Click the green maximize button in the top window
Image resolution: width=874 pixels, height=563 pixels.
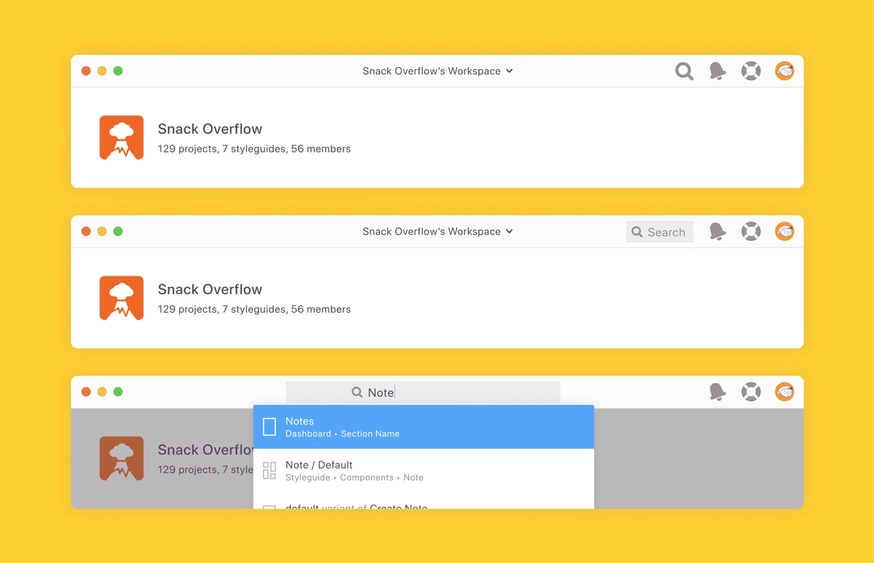point(118,71)
